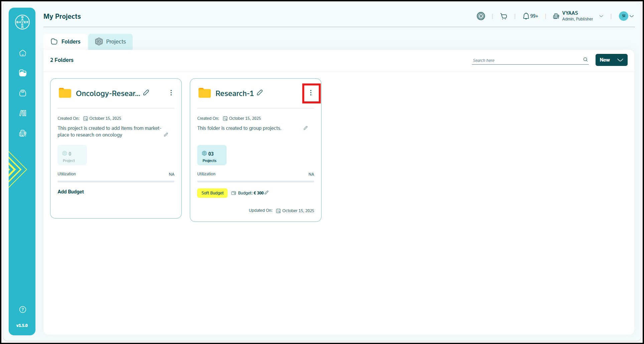
Task: Edit the € 300 budget amount
Action: 267,193
